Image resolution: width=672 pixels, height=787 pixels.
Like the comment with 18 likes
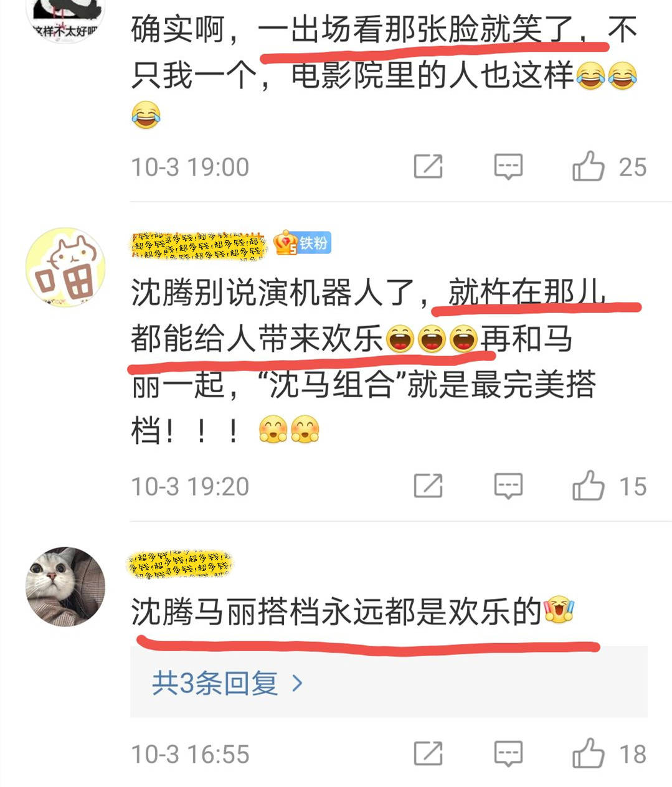[x=588, y=753]
